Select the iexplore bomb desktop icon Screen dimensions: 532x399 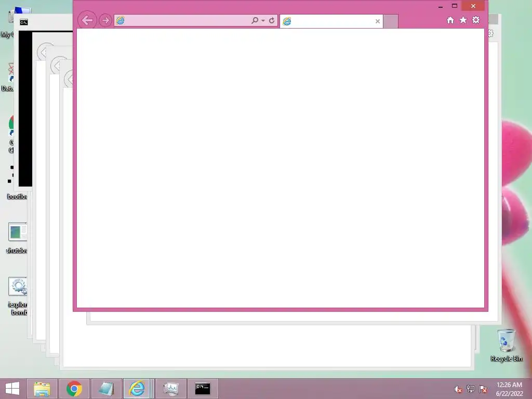coord(17,296)
